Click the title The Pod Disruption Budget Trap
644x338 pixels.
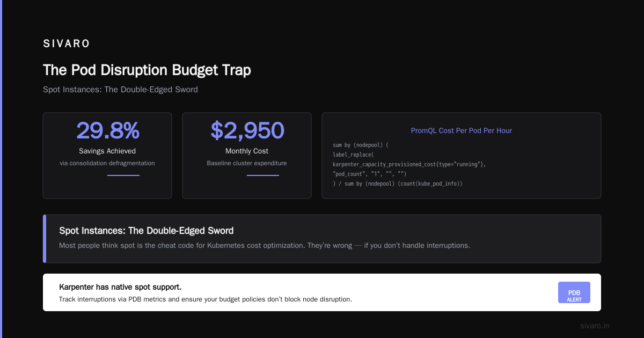pyautogui.click(x=147, y=70)
